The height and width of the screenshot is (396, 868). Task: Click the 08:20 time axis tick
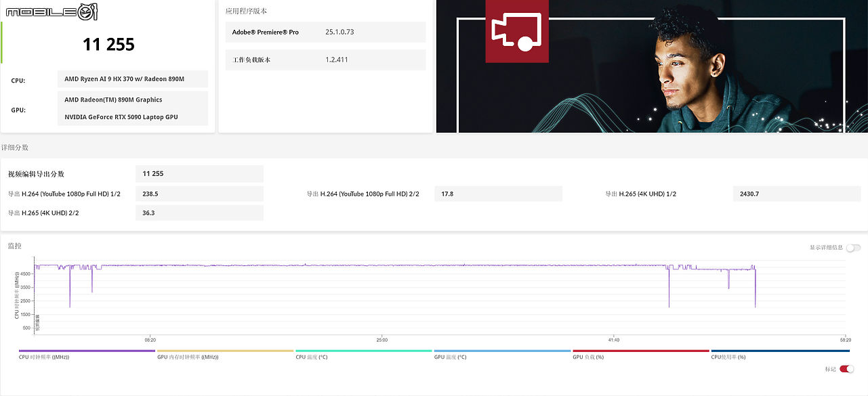click(x=150, y=340)
